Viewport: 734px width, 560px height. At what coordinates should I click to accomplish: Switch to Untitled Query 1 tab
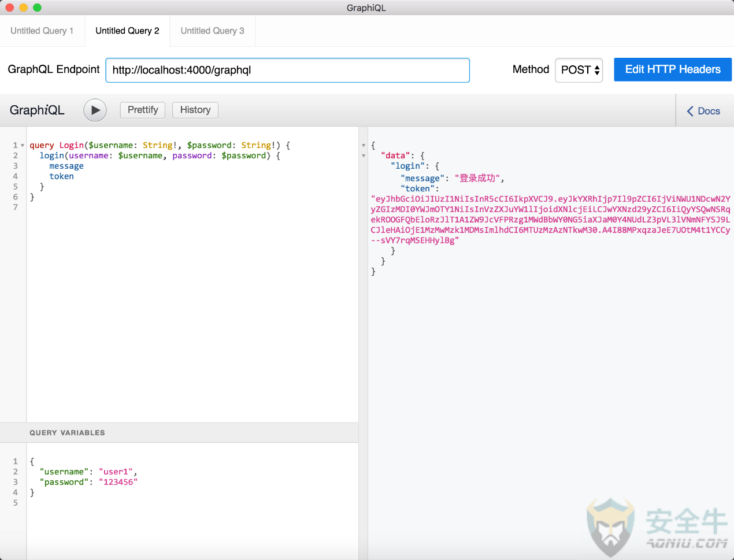click(42, 31)
